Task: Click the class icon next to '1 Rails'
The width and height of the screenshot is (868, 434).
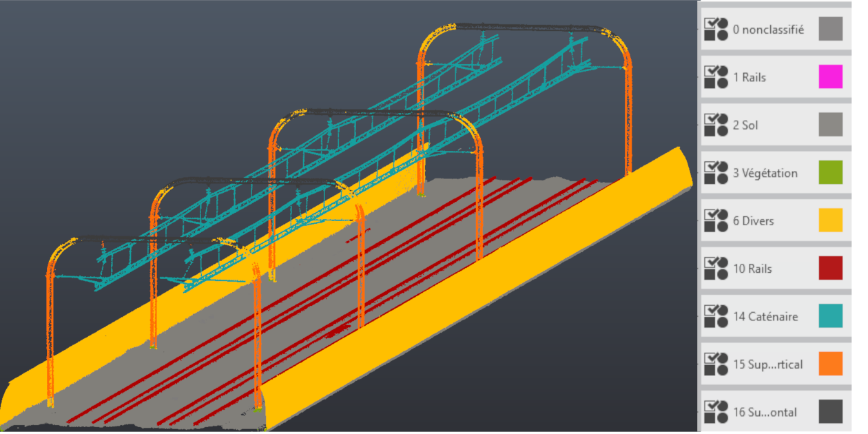Action: pos(716,77)
